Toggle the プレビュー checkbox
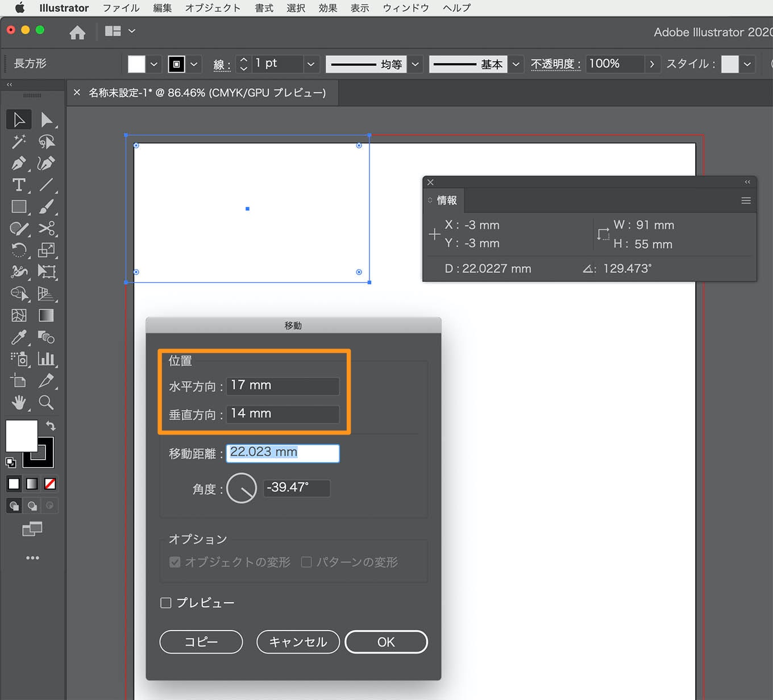This screenshot has width=773, height=700. (x=166, y=603)
